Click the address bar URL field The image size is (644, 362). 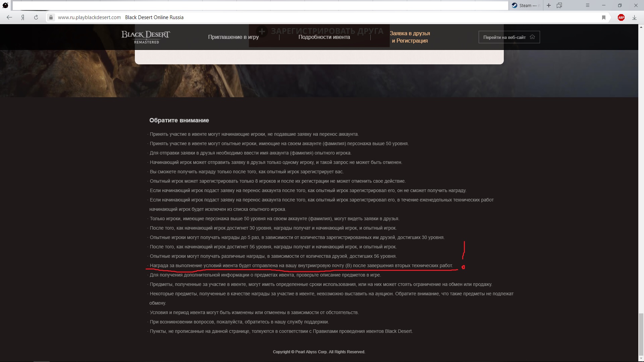click(x=89, y=17)
